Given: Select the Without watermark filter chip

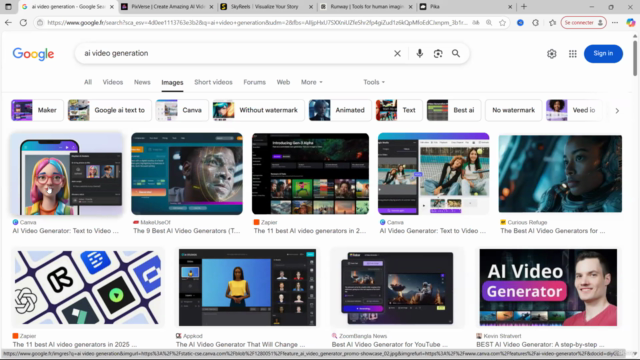Looking at the screenshot, I should [x=258, y=110].
